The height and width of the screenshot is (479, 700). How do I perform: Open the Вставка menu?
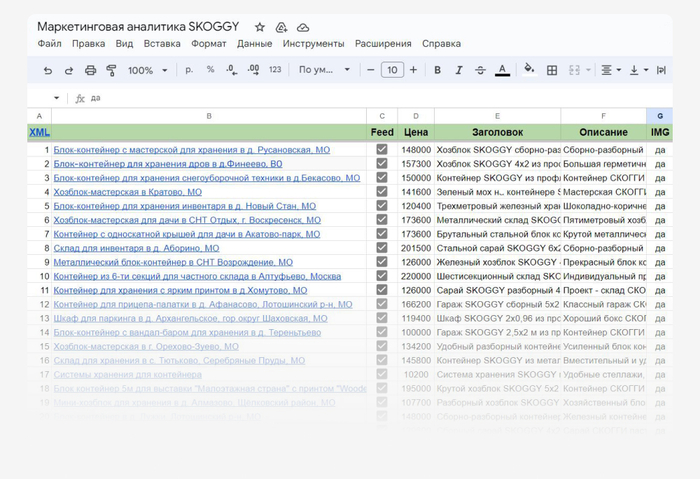(x=162, y=44)
